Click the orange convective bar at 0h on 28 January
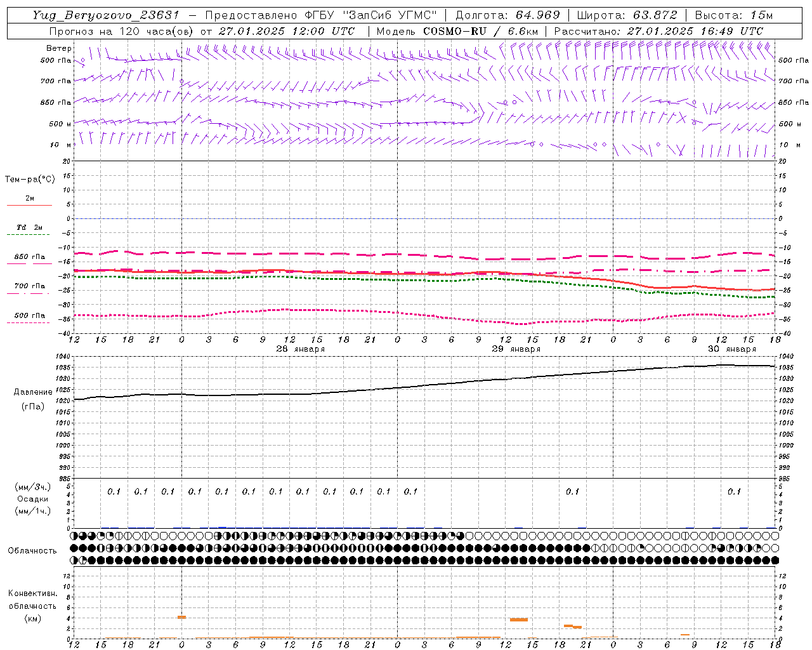Viewport: 812px width, 650px height. point(181,617)
